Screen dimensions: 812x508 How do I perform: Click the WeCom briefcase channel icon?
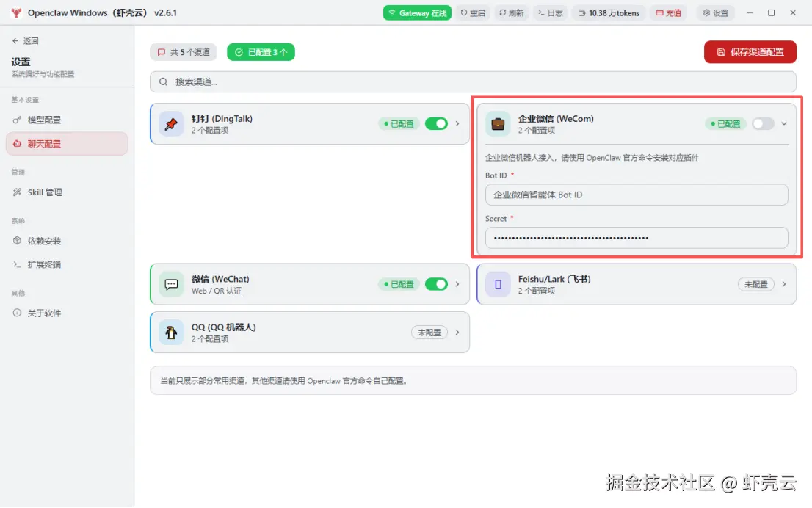[x=498, y=124]
